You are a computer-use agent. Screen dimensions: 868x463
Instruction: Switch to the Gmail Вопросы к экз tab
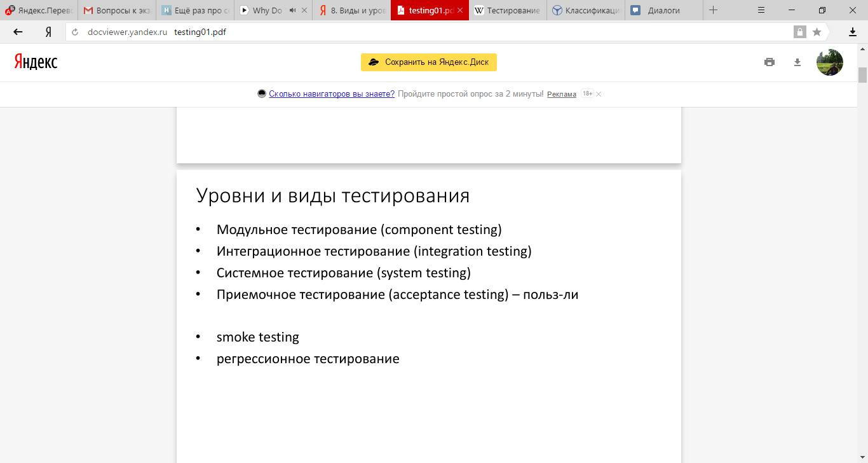[117, 11]
